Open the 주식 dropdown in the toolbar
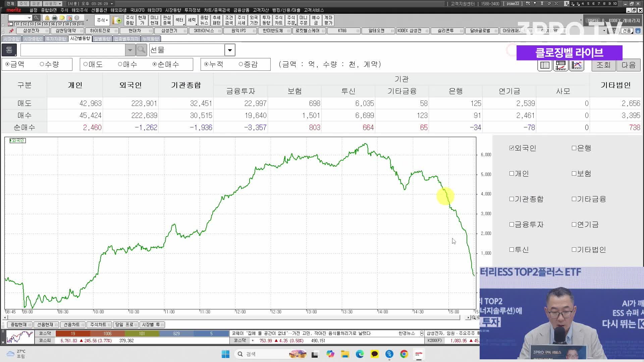 [x=102, y=20]
